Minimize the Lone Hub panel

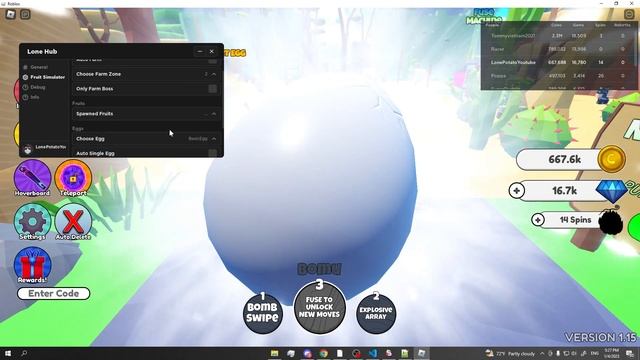coord(200,51)
